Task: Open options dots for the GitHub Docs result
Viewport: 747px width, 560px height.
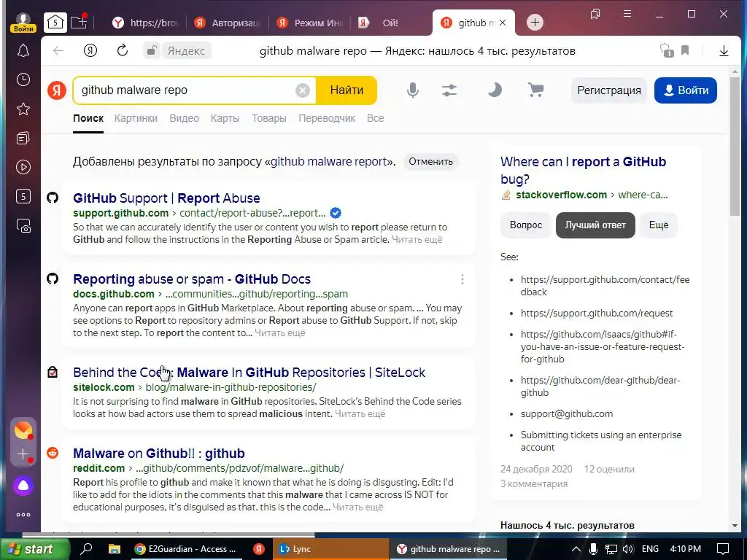Action: [x=462, y=279]
